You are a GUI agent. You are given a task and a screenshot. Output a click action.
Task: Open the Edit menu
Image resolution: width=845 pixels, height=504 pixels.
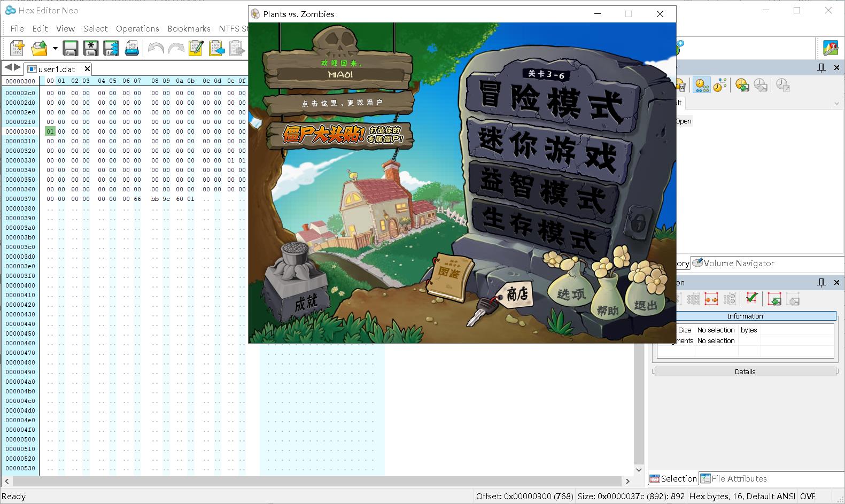coord(40,28)
